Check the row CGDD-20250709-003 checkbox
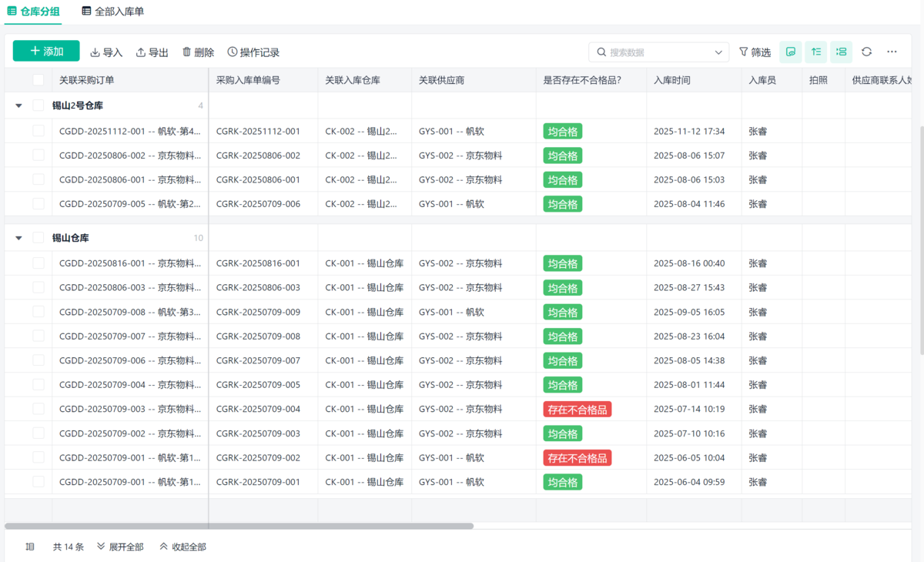 click(x=38, y=409)
